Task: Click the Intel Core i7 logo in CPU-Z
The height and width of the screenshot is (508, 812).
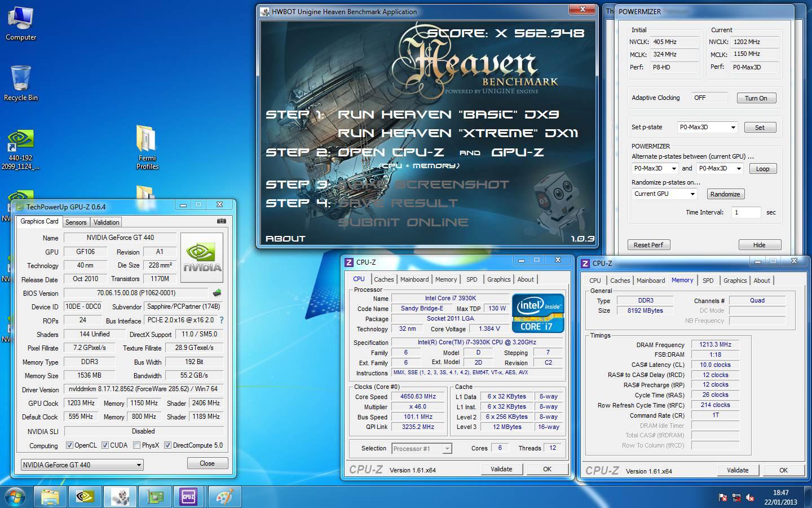Action: pos(537,313)
